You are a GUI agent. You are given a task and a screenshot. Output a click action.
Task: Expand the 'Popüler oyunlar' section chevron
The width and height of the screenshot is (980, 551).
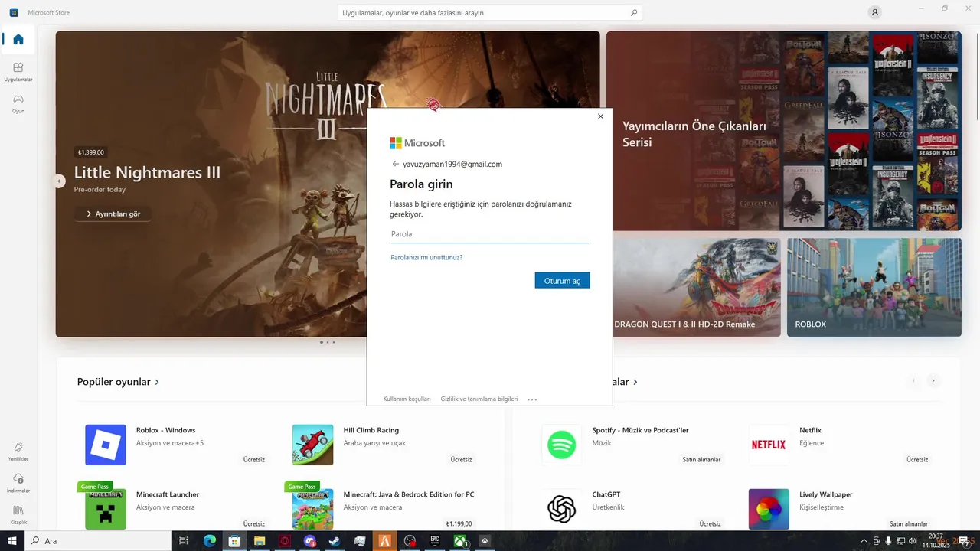[x=157, y=382]
